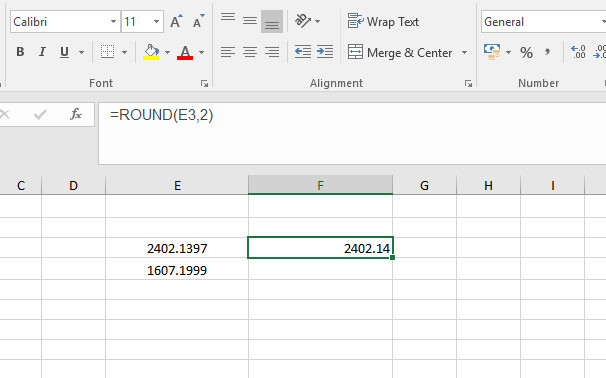Toggle Bottom Align button

[x=272, y=22]
